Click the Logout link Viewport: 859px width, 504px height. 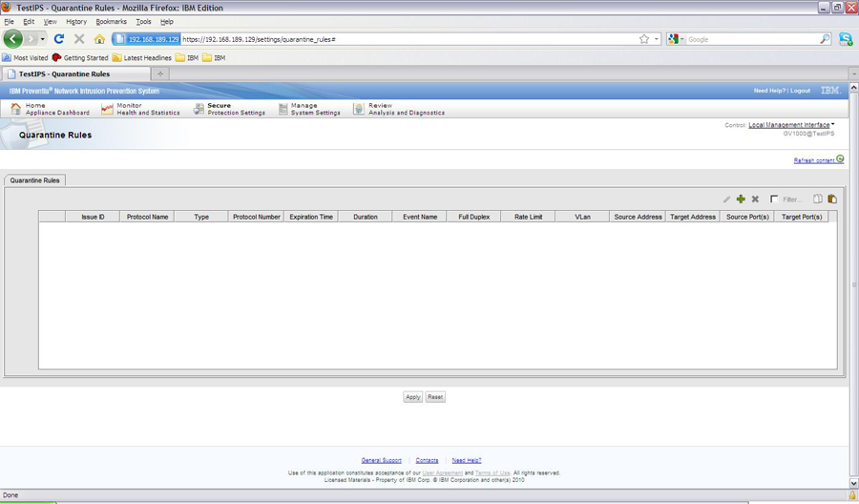(x=800, y=91)
